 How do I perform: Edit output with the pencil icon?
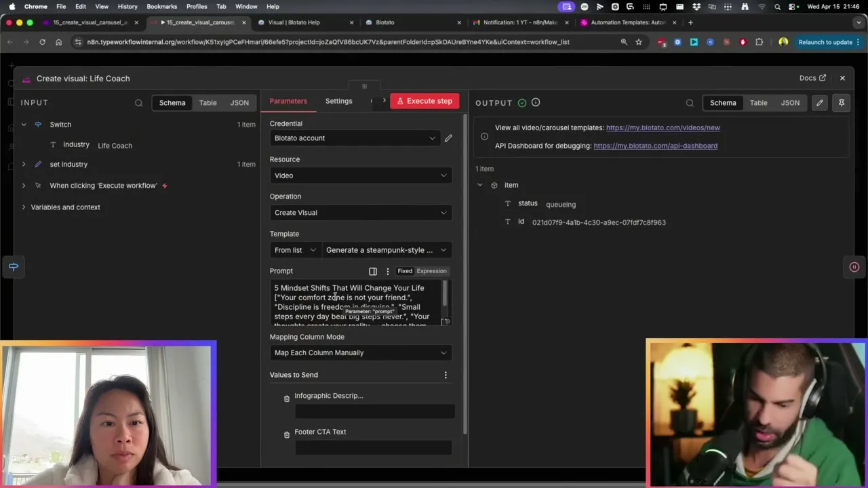(820, 103)
